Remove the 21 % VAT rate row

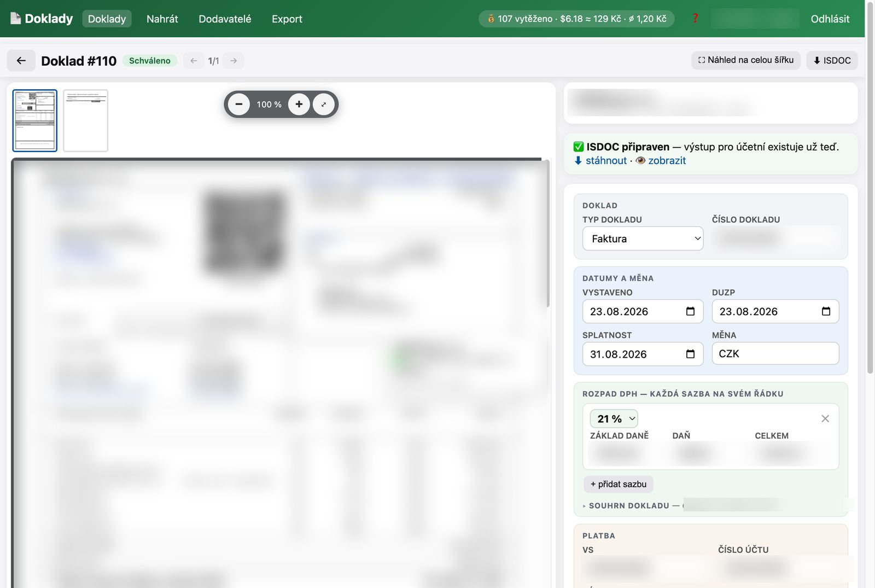coord(825,418)
